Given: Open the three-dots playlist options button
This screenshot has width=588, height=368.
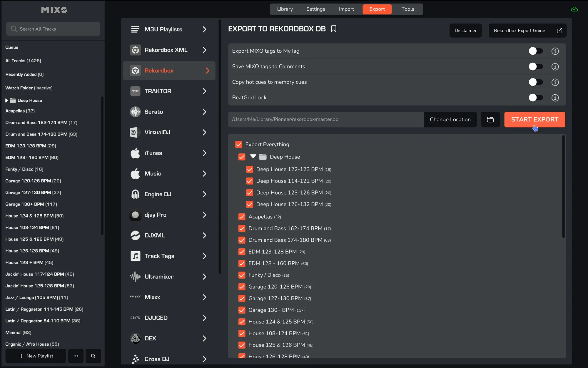Looking at the screenshot, I should pyautogui.click(x=76, y=356).
